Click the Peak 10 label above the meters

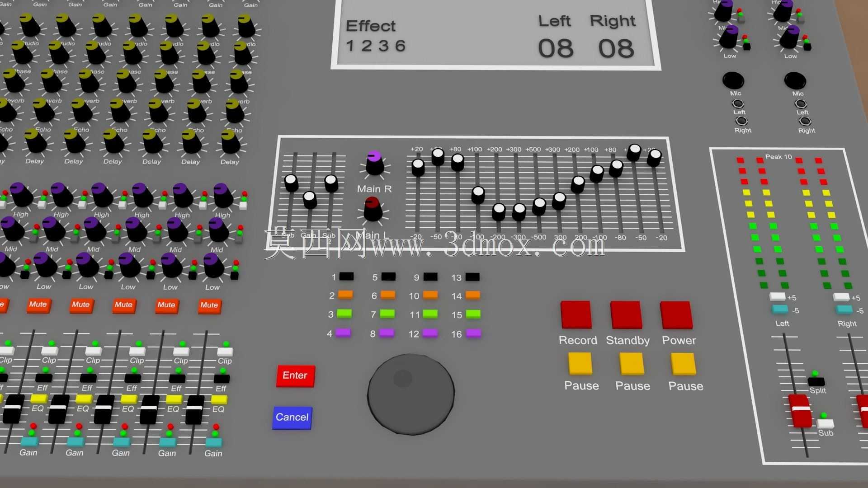(778, 157)
